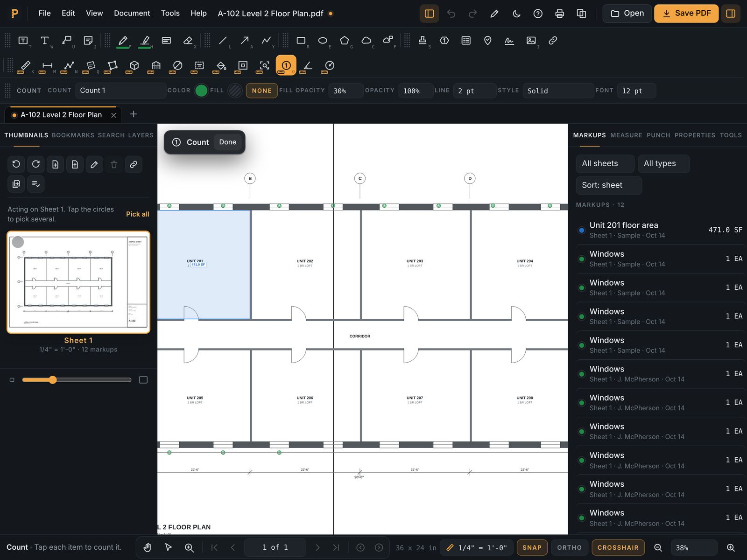
Task: Toggle the left sidebar panel
Action: pos(429,14)
